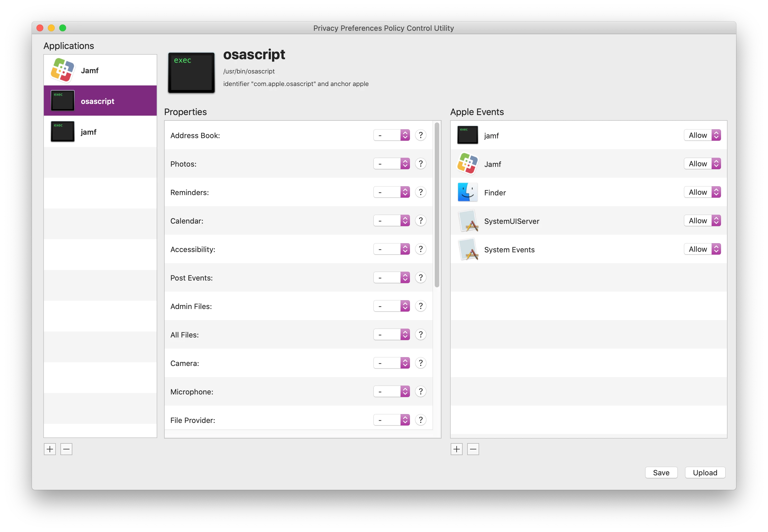Open the Accessibility permission dropdown

[392, 249]
